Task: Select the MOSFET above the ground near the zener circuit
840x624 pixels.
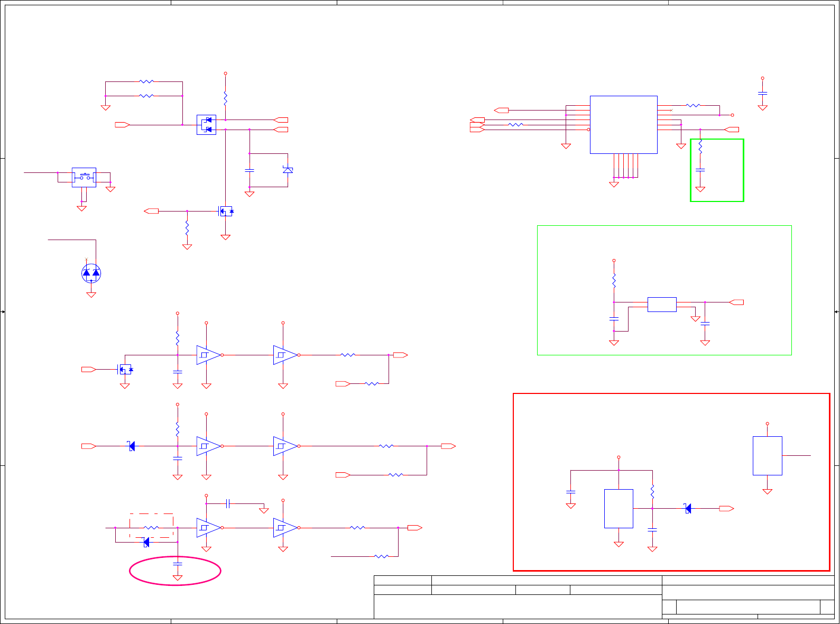Action: coord(226,211)
